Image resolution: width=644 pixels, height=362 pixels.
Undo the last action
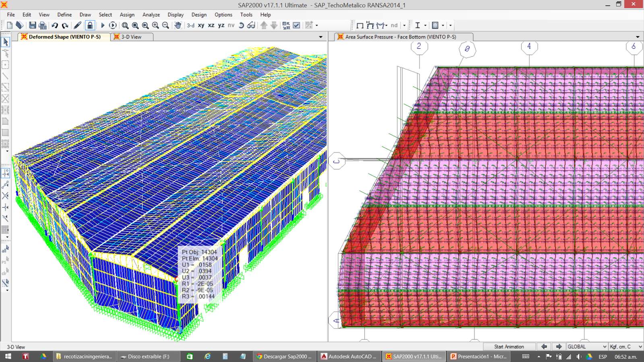(x=55, y=25)
